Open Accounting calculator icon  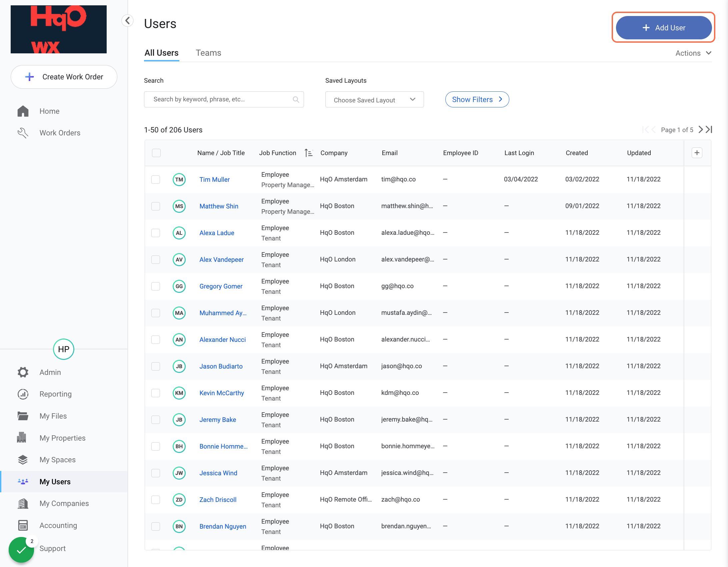pos(23,525)
